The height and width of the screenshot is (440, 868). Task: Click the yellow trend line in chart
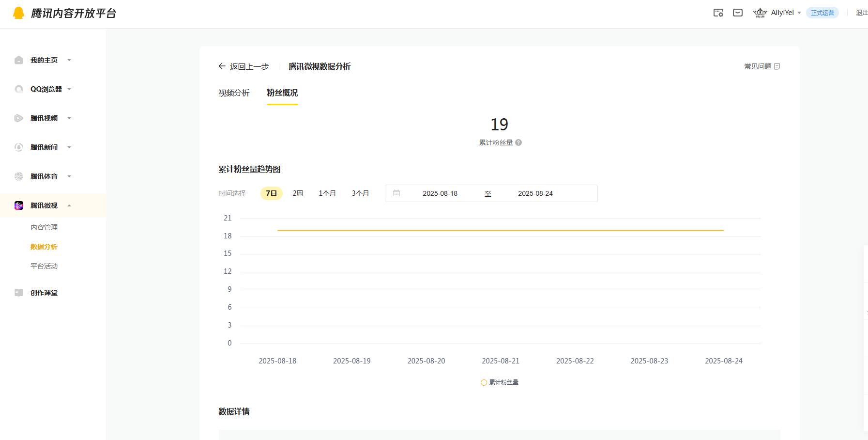tap(501, 230)
